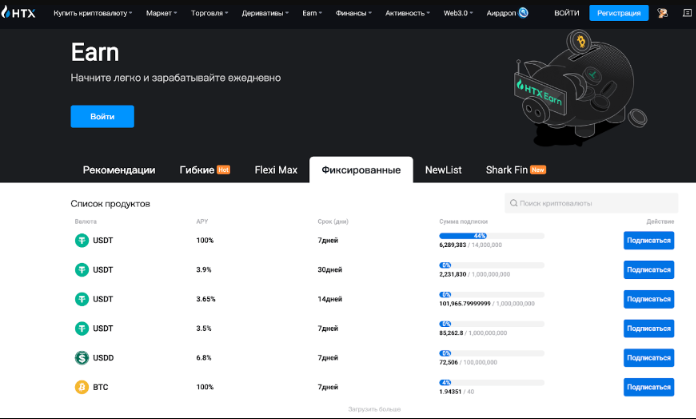Click the HTX Earn piggy bank illustration

click(580, 89)
